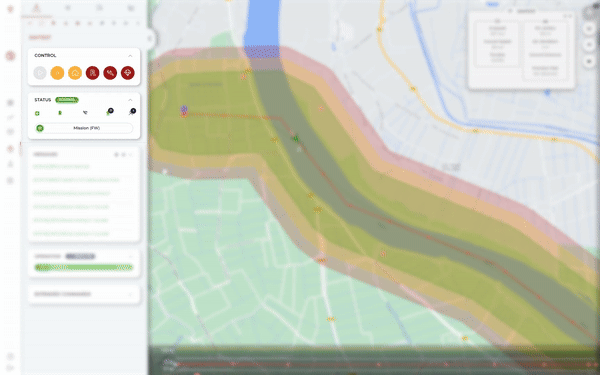Screen dimensions: 600x375
Task: Select the drone tab above the sidebar panels
Action: (x=36, y=8)
